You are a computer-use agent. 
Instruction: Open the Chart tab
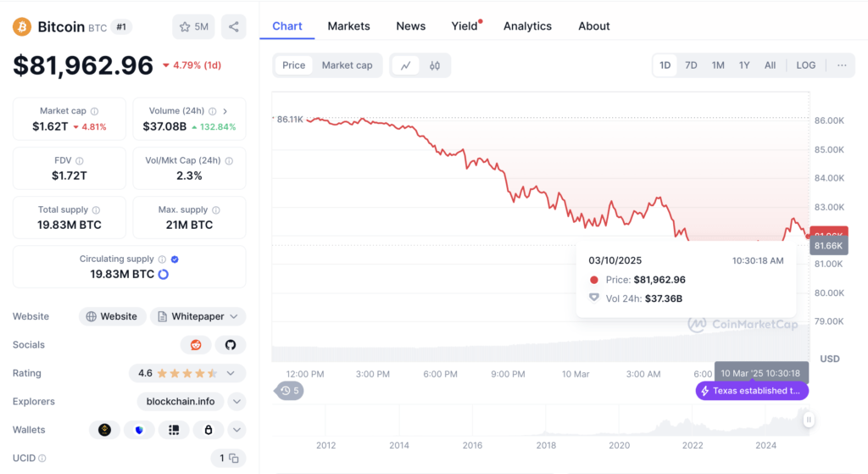pyautogui.click(x=287, y=26)
